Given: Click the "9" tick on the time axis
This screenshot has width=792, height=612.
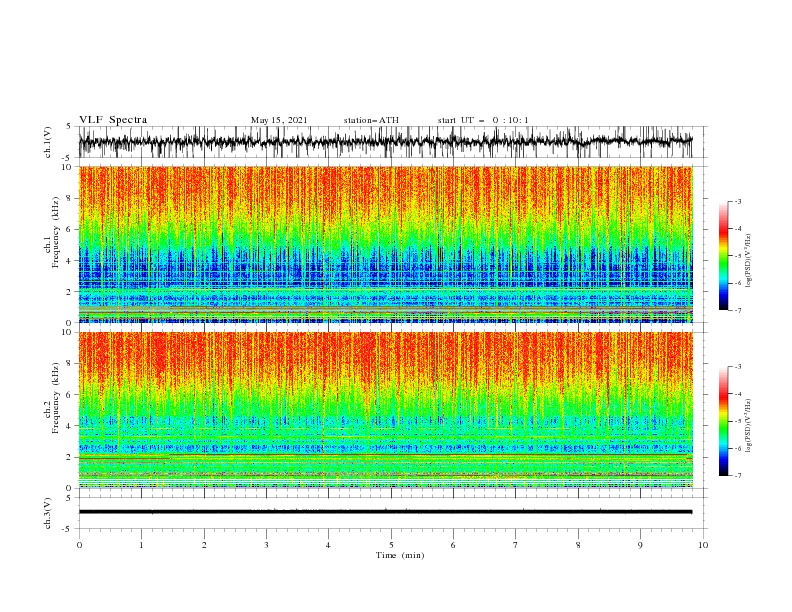Looking at the screenshot, I should point(640,545).
